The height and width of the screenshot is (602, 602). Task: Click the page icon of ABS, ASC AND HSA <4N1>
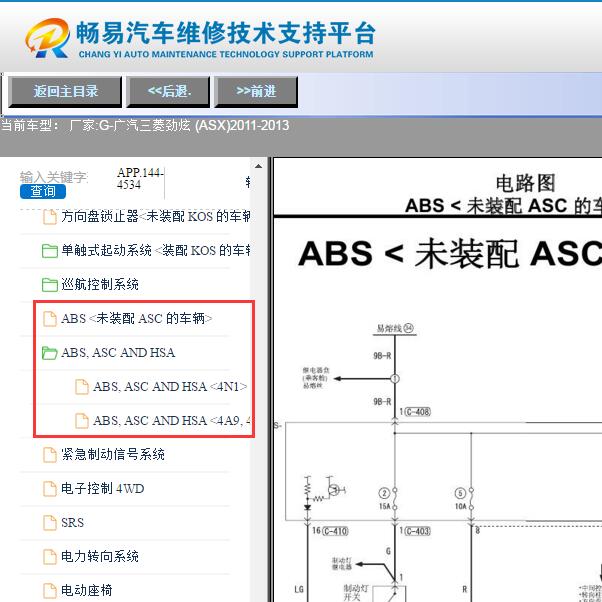[x=82, y=387]
